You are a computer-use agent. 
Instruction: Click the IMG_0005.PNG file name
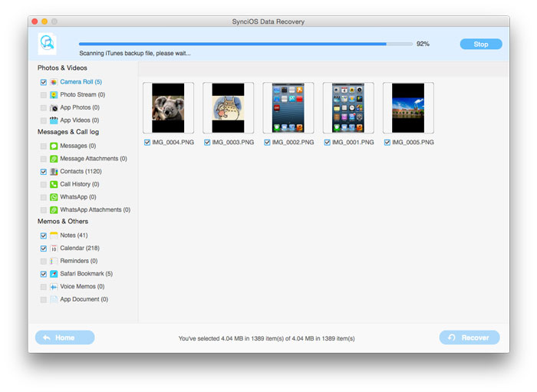[413, 142]
